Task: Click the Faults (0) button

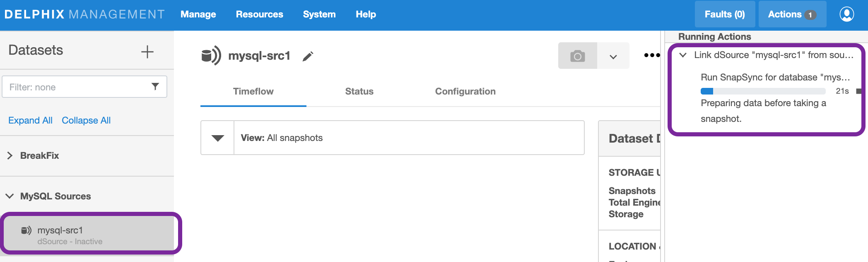Action: (724, 14)
